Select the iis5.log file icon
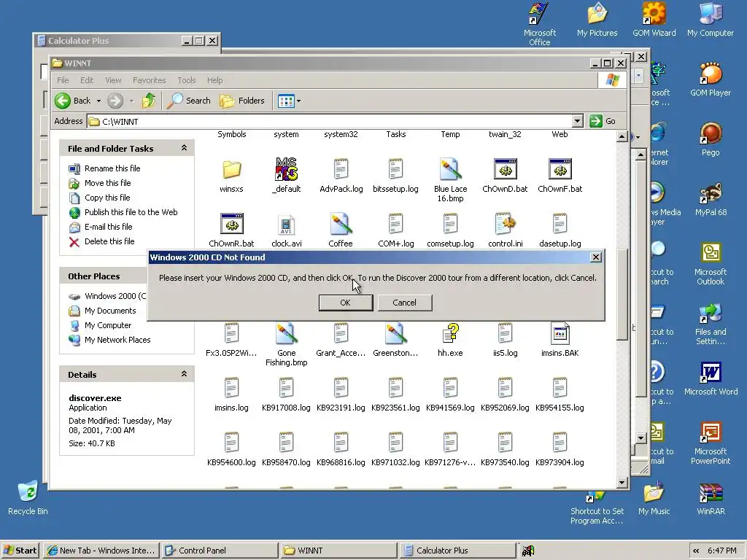Viewport: 747px width, 560px height. pos(505,333)
